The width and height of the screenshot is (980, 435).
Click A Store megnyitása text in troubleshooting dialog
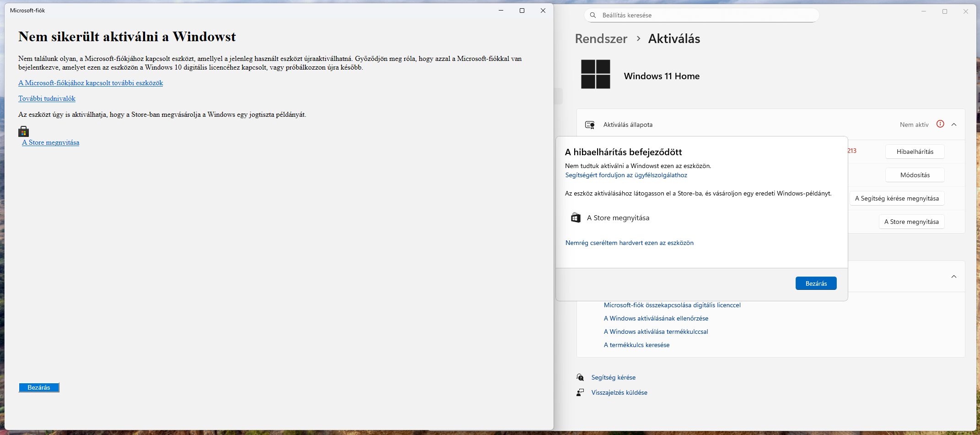tap(618, 218)
